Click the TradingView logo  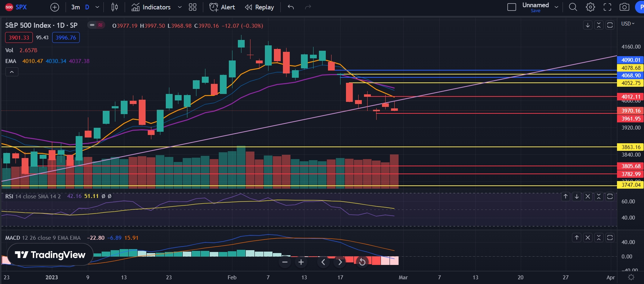[50, 255]
